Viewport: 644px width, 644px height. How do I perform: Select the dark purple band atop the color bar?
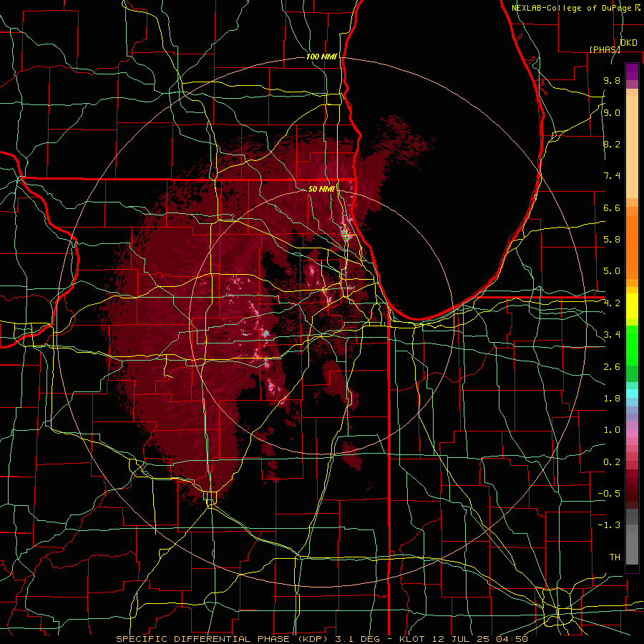[632, 72]
